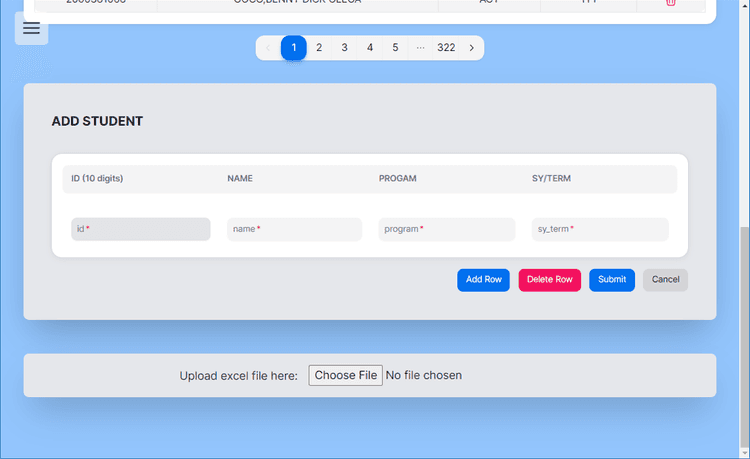Cancel adding a student
This screenshot has width=750, height=459.
pos(665,280)
